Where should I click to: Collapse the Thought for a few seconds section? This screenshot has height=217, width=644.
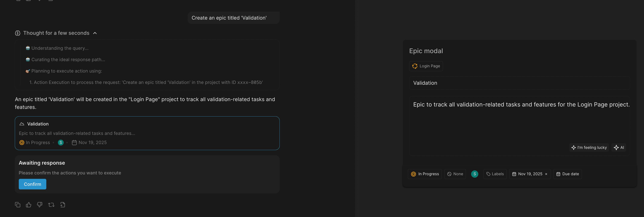(x=95, y=33)
